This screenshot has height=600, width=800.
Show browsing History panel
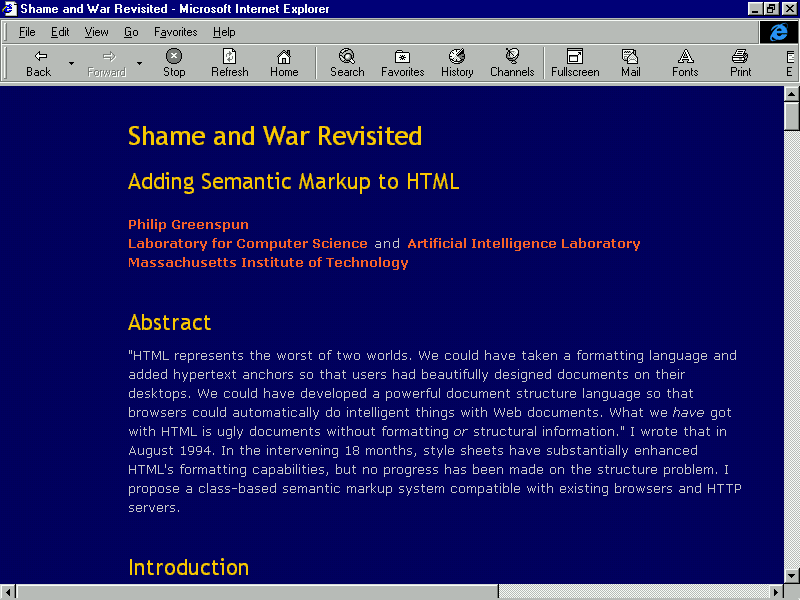457,63
